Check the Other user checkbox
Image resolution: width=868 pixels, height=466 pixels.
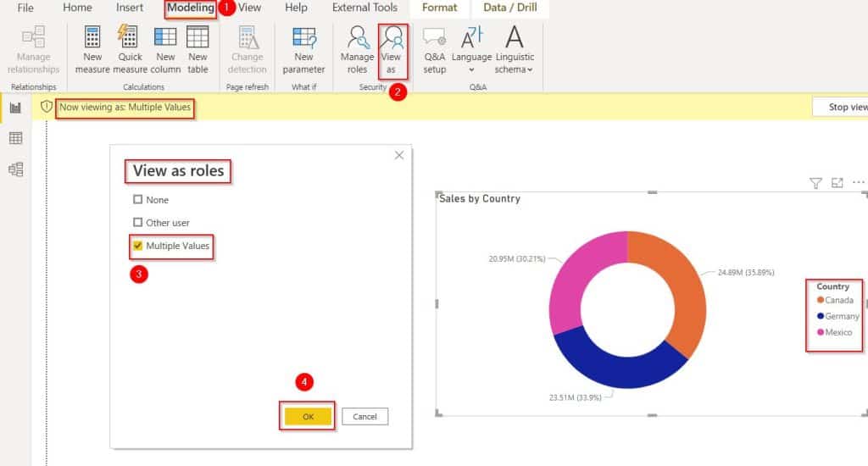[x=138, y=223]
